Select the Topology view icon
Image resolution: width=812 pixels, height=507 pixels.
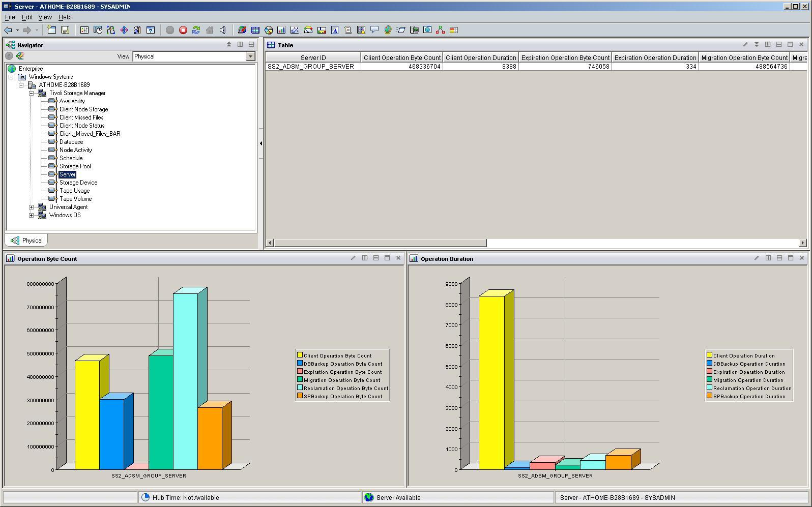click(x=441, y=30)
